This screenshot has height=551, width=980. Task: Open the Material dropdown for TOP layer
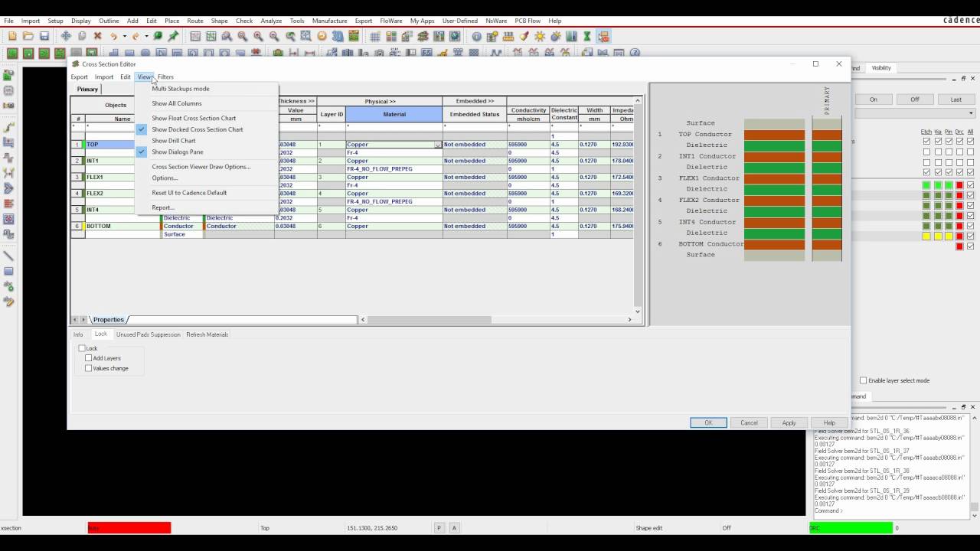tap(438, 145)
